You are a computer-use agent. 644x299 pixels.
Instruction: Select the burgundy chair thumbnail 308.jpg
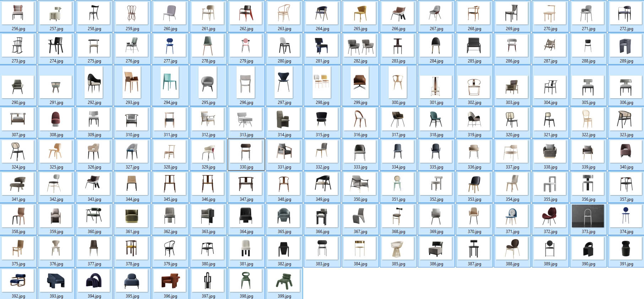tap(56, 119)
